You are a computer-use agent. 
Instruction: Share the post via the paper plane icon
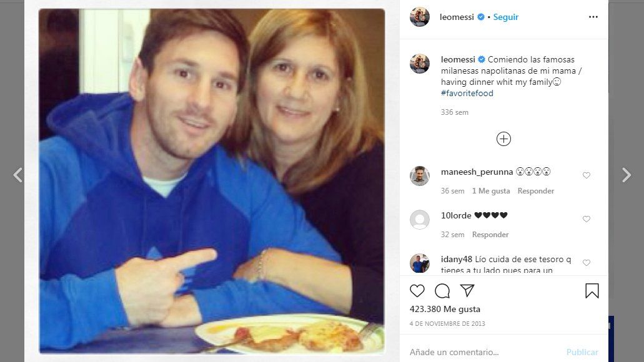point(467,290)
